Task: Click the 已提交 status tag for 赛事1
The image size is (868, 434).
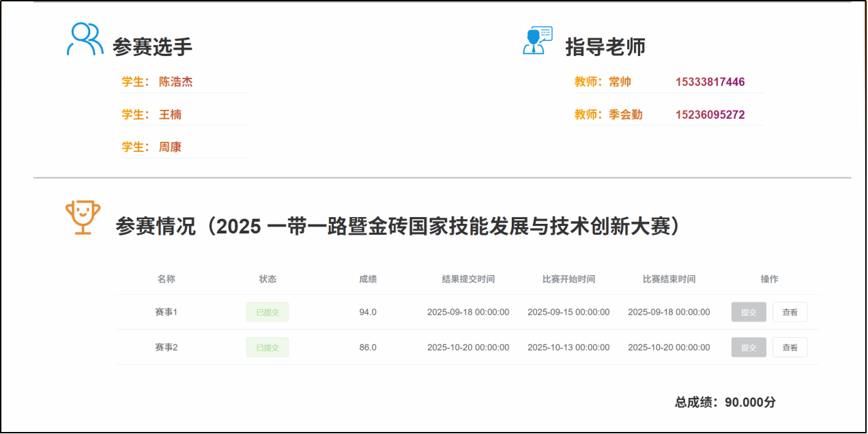Action: click(267, 313)
